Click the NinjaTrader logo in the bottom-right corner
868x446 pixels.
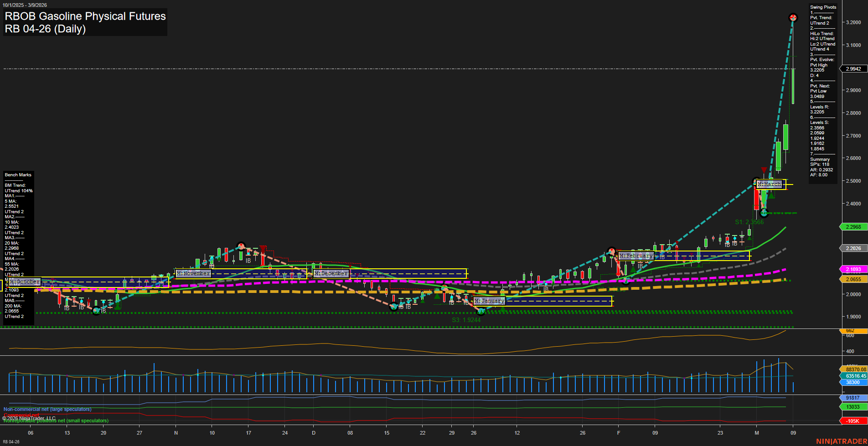[x=842, y=441]
